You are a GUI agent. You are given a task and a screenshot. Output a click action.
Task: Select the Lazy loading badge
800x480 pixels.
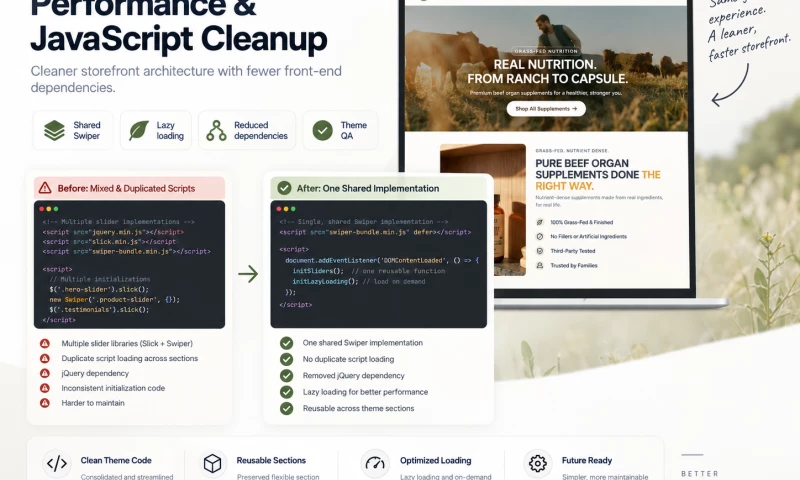pos(156,131)
